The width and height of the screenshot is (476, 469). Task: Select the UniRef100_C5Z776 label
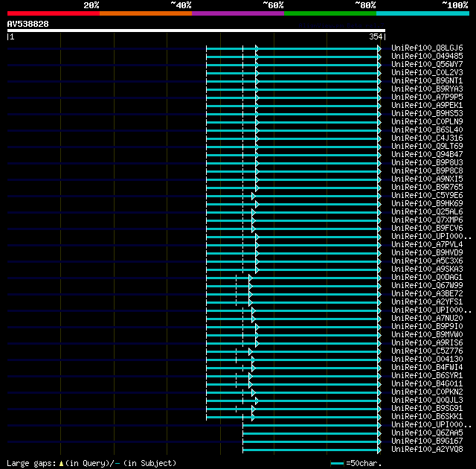pyautogui.click(x=427, y=351)
